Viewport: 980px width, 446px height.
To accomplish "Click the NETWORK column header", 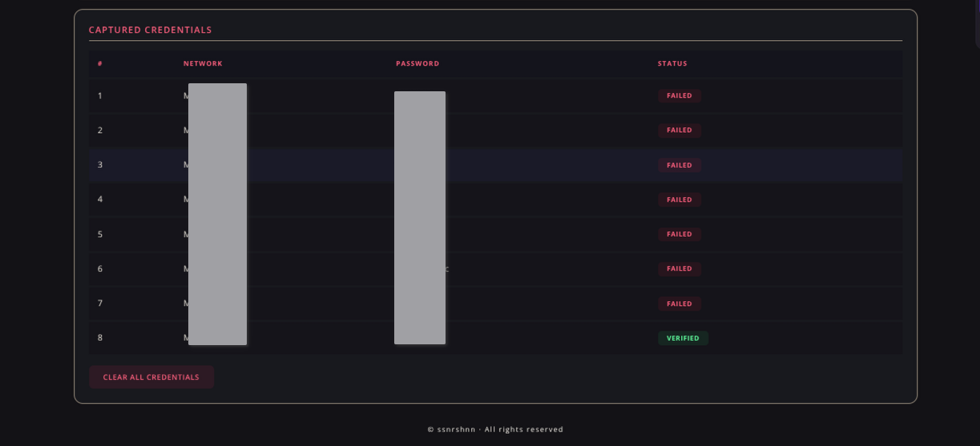I will coord(203,63).
